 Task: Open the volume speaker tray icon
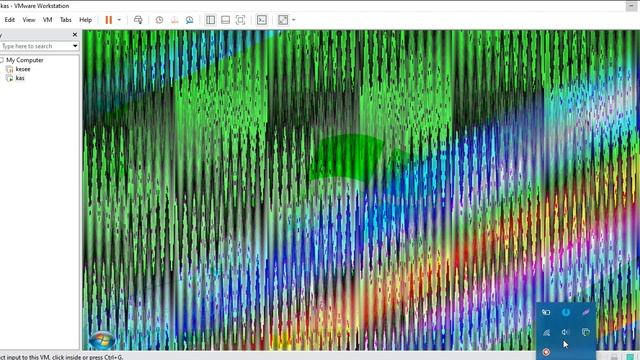(x=565, y=332)
